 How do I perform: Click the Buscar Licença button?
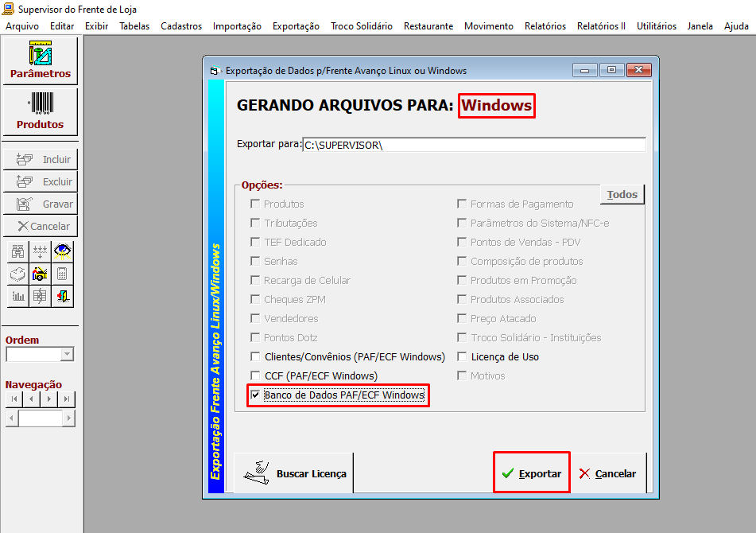294,473
